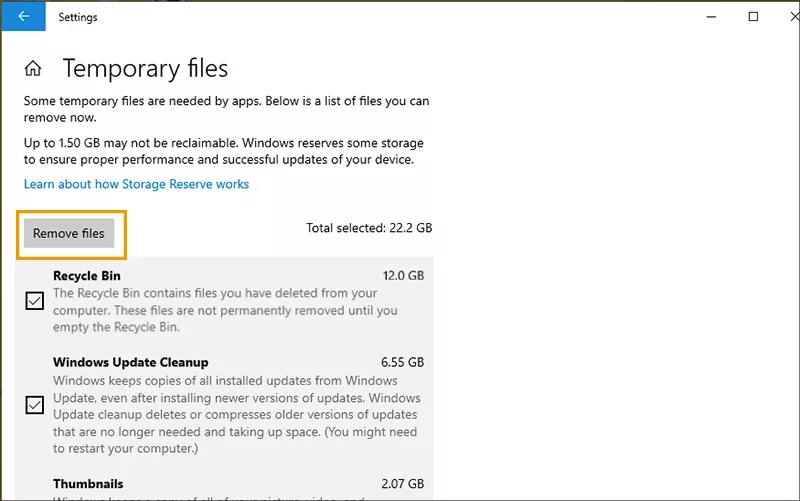Click the Remove files button
The image size is (800, 501).
click(69, 233)
